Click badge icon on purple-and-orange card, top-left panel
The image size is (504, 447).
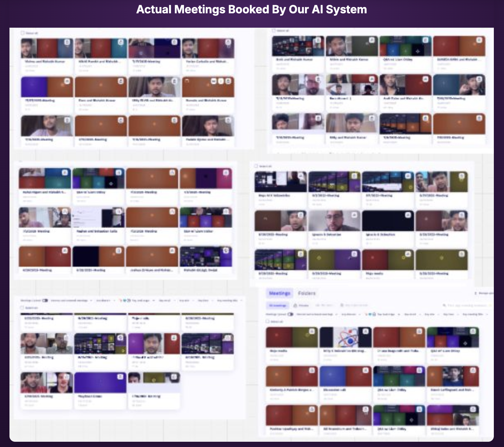click(x=67, y=81)
